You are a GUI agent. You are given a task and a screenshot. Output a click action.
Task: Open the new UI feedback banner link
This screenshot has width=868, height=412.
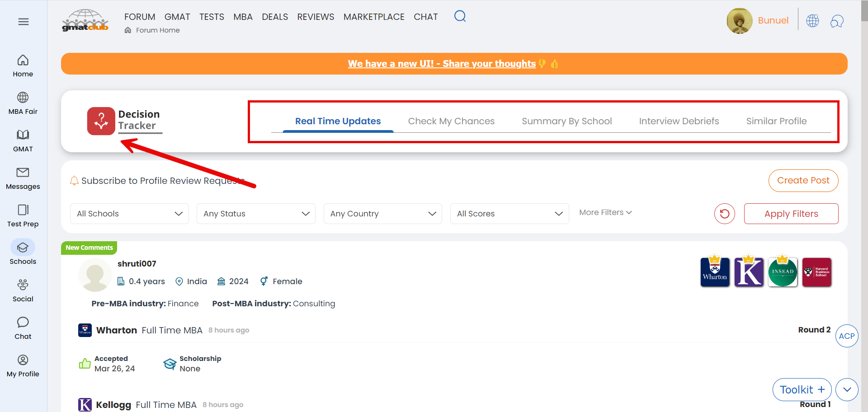(441, 64)
